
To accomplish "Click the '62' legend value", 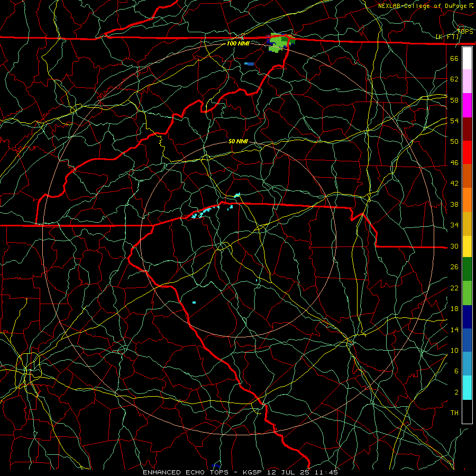I will (454, 79).
